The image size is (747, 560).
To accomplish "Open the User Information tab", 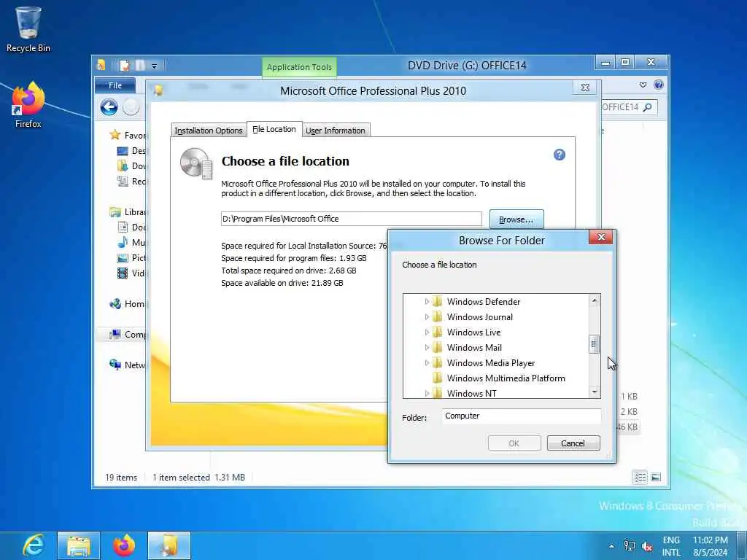I will point(336,131).
